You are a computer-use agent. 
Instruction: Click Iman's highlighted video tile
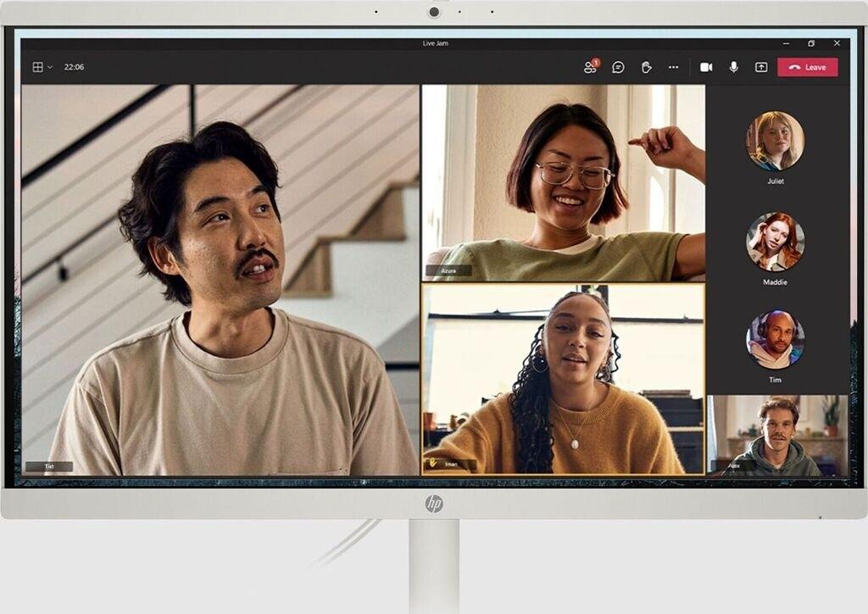pyautogui.click(x=563, y=379)
